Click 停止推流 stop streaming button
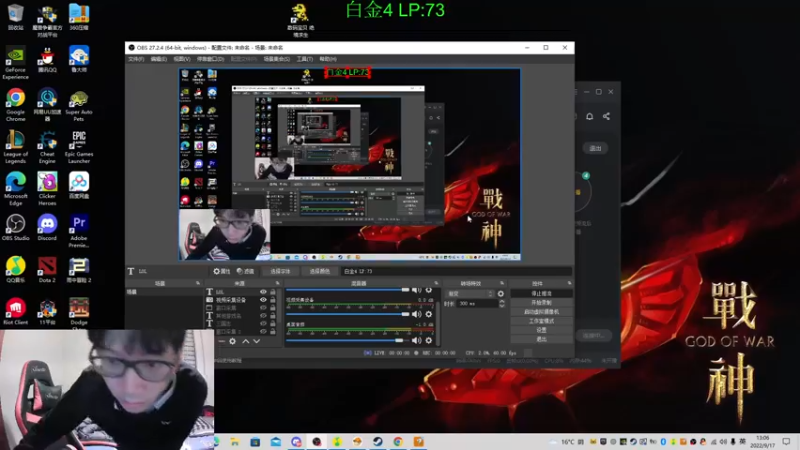800x450 pixels. tap(541, 293)
